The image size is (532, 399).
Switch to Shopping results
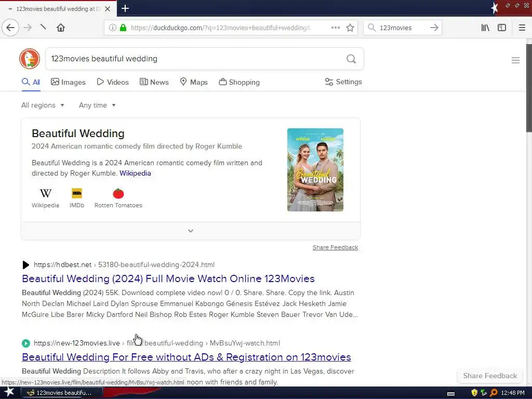coord(239,82)
